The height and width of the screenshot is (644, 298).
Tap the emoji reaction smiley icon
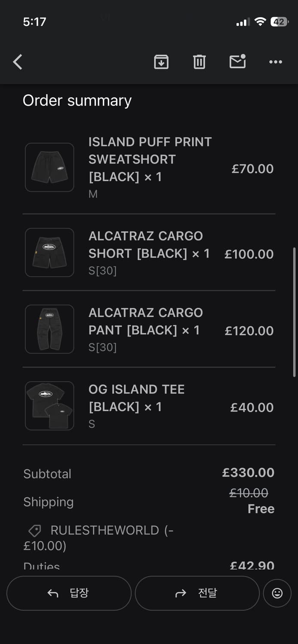pos(277,593)
